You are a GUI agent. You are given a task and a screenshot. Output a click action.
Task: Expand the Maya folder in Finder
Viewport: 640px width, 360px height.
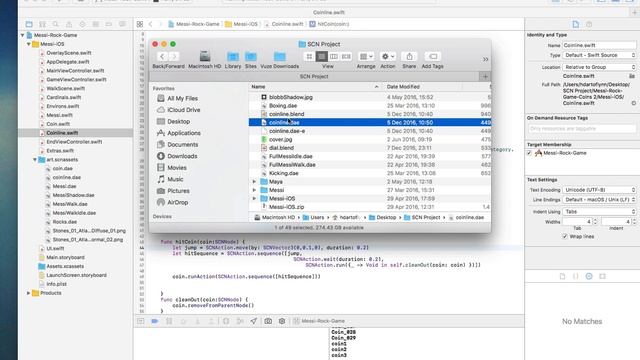pos(254,182)
